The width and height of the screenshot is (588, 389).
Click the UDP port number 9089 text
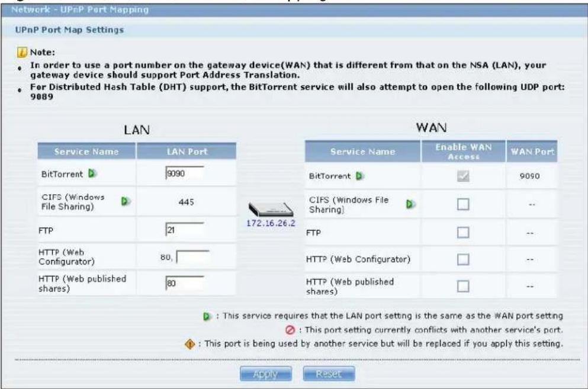(x=41, y=97)
